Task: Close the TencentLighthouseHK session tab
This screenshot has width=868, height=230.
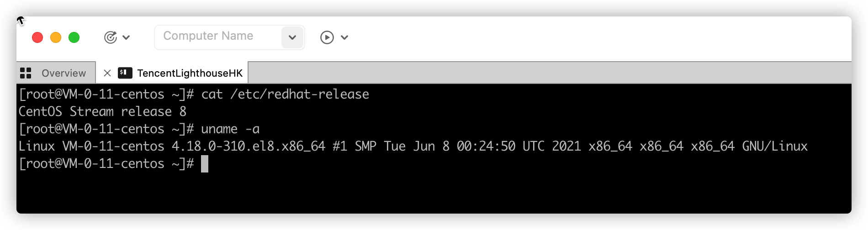Action: click(x=107, y=73)
